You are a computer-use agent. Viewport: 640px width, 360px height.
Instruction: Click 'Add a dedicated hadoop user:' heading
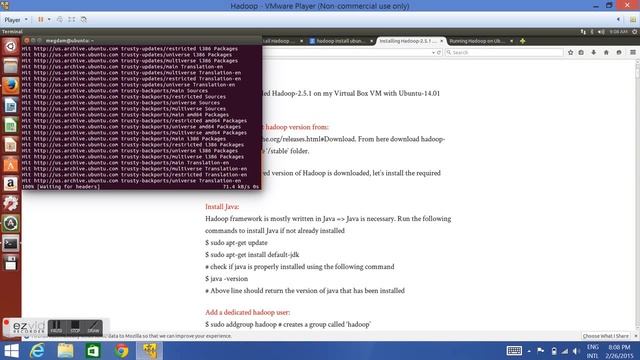click(248, 313)
